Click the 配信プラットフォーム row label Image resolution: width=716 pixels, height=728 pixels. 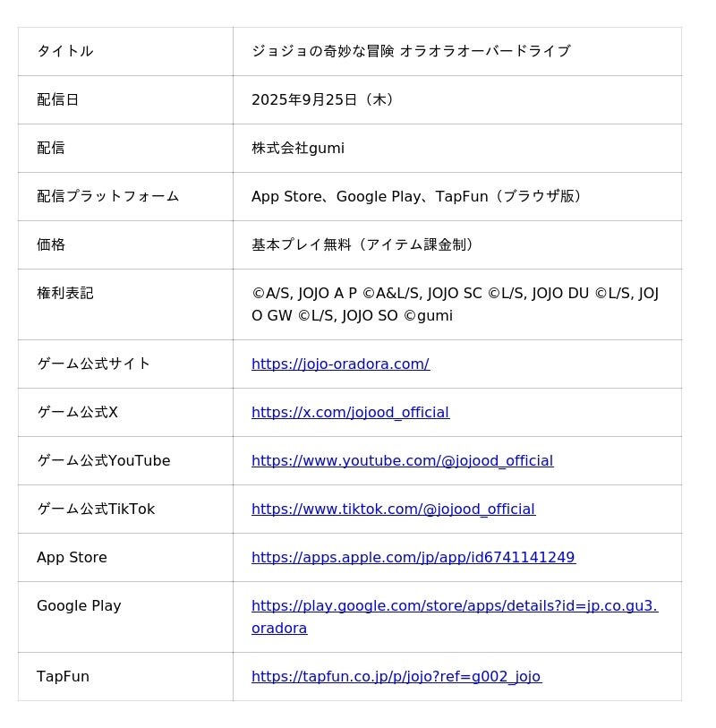click(107, 196)
